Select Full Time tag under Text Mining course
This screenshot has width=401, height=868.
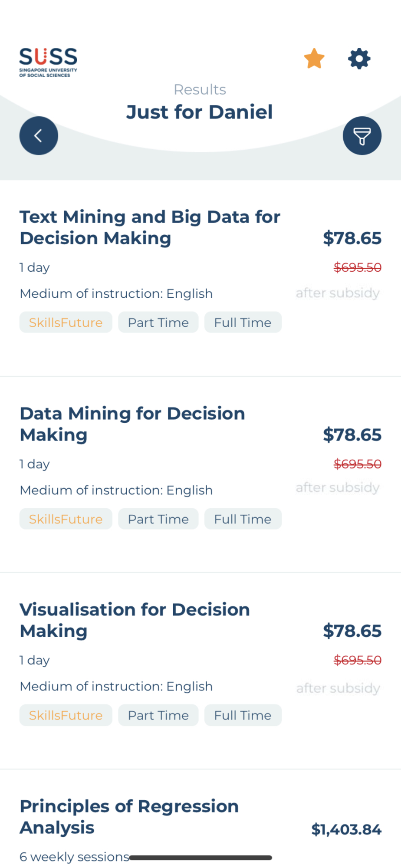click(x=243, y=322)
